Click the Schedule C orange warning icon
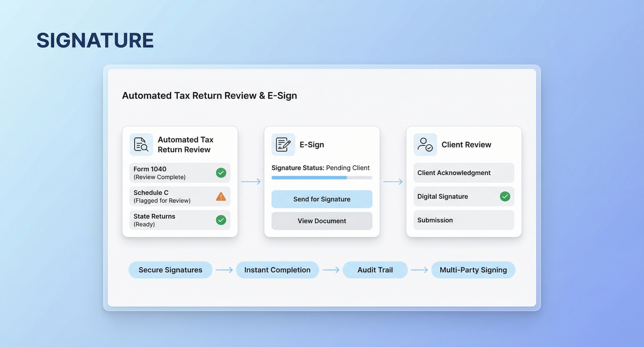The width and height of the screenshot is (644, 347). [x=221, y=197]
